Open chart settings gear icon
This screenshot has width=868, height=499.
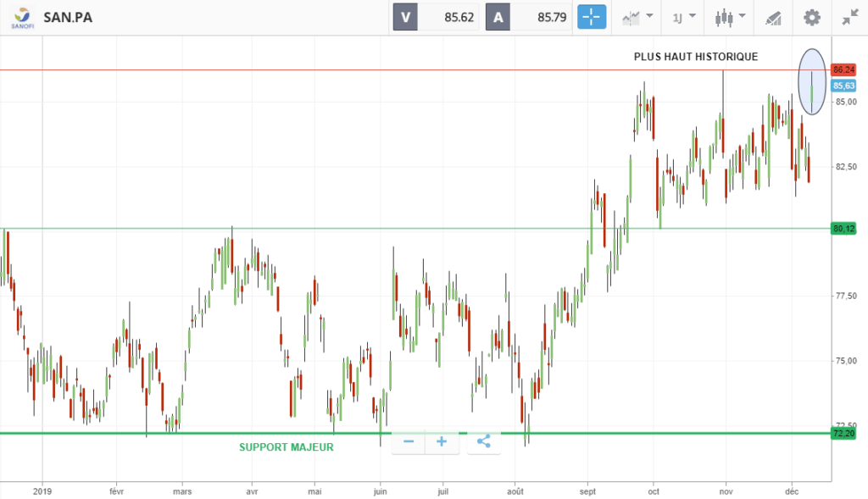point(811,18)
